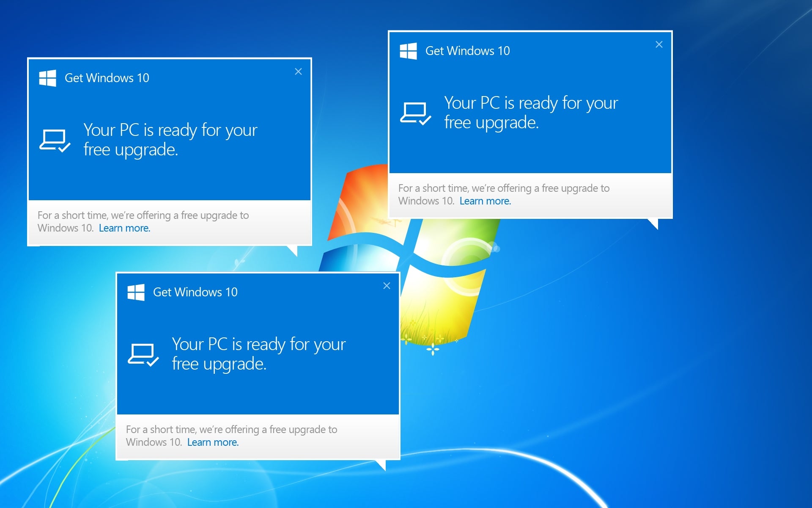Click laptop checkmark icon in bottom popup
The image size is (812, 508).
[x=143, y=355]
